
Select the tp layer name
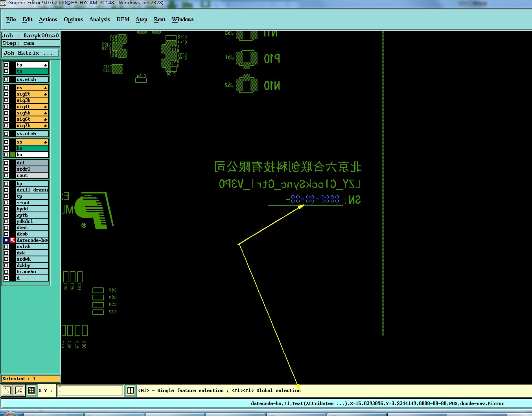[32, 196]
